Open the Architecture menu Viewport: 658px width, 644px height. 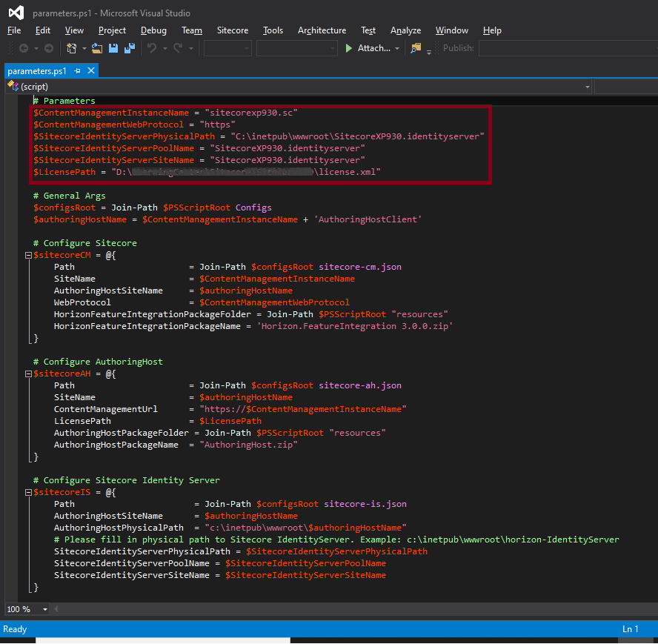(322, 30)
